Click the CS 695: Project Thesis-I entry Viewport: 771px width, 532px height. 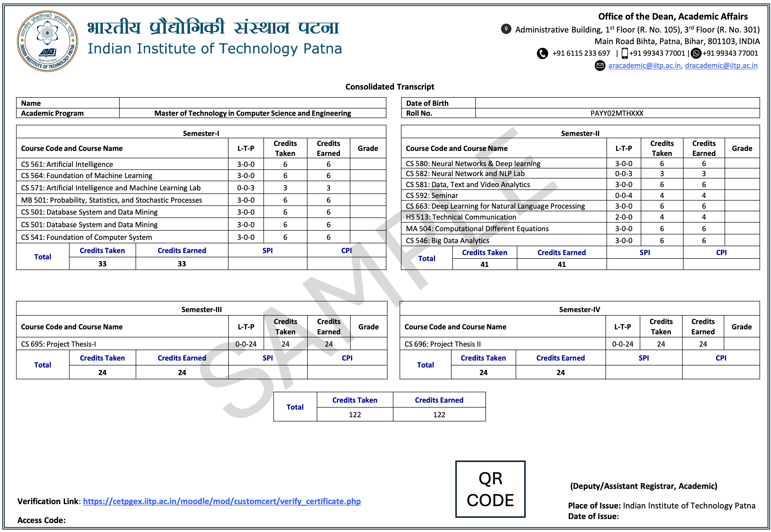pos(58,344)
